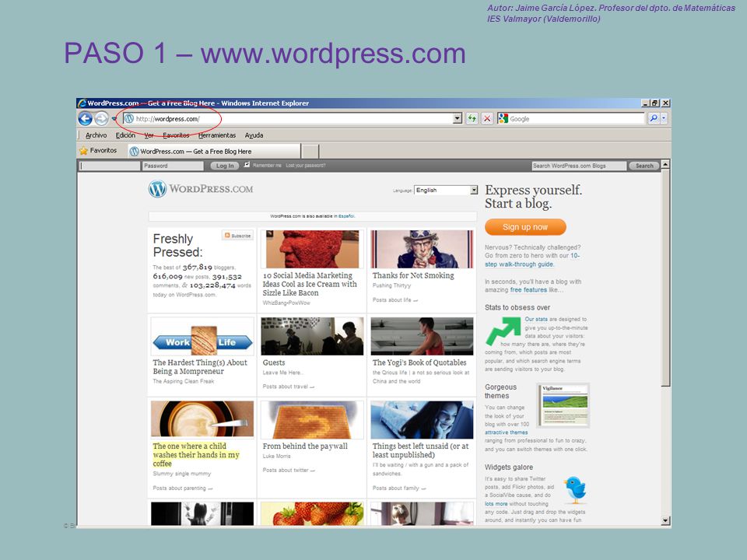Click the Favoritos star icon
Image resolution: width=747 pixels, height=560 pixels.
pyautogui.click(x=83, y=151)
